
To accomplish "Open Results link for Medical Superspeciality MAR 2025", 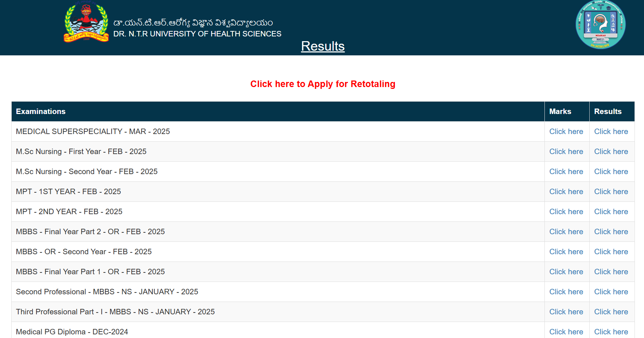I will point(611,131).
